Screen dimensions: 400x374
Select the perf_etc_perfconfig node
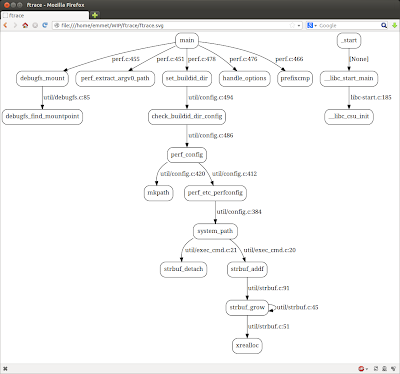pos(215,193)
